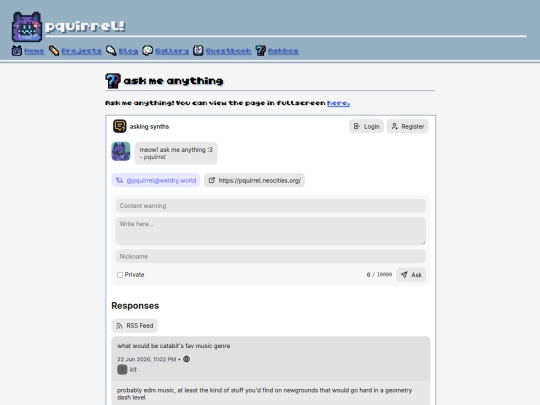Click the catabit's fav music genre question
The image size is (540, 405).
[174, 346]
